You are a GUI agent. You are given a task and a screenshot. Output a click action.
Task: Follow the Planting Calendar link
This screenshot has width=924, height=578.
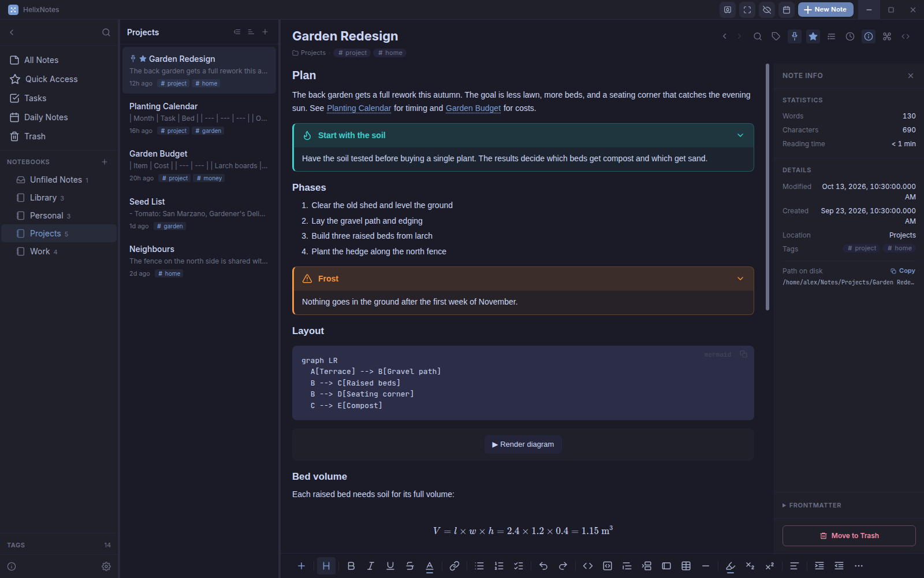359,108
